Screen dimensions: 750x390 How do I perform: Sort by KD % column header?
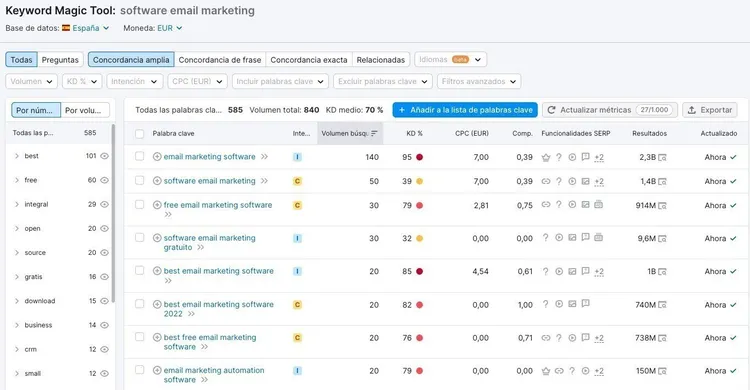[x=414, y=134]
